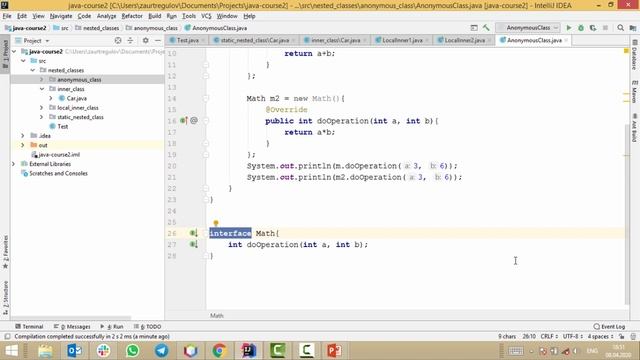Toggle the 1: Project side tab
Image resolution: width=640 pixels, height=360 pixels.
[5, 55]
